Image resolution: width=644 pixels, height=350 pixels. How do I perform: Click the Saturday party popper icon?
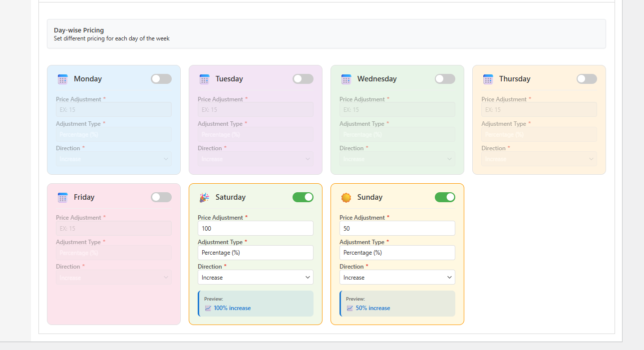204,197
